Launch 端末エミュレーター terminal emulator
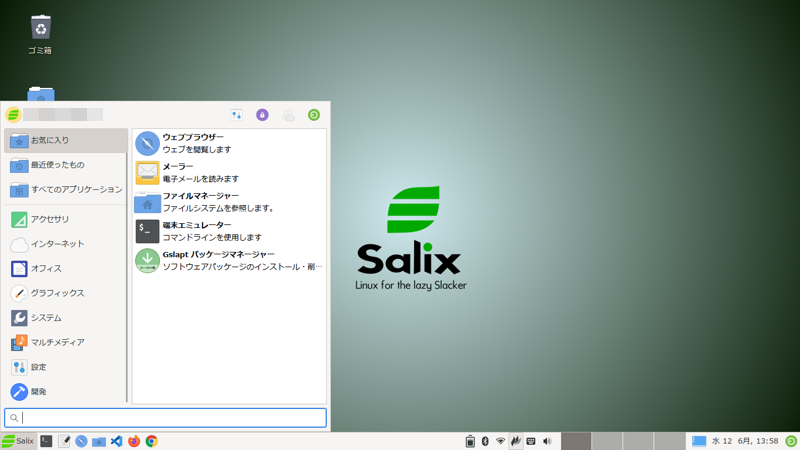The width and height of the screenshot is (800, 450). coord(229,231)
